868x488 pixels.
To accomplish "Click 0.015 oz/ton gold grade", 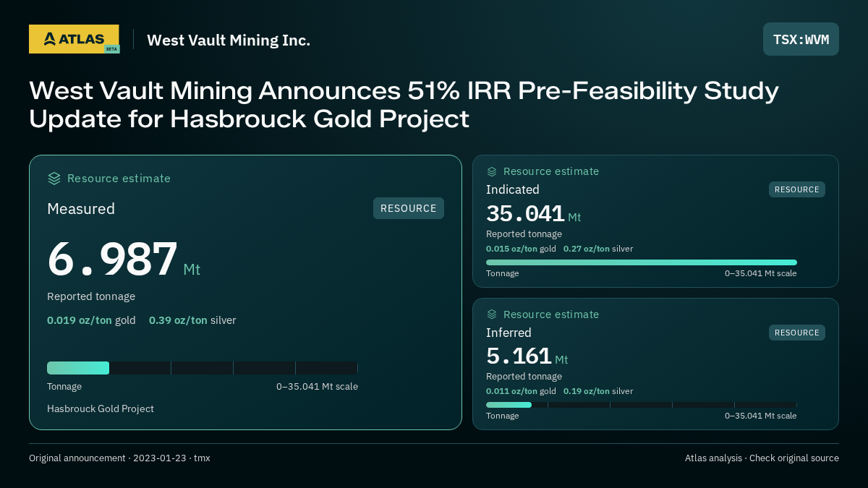I will point(521,249).
